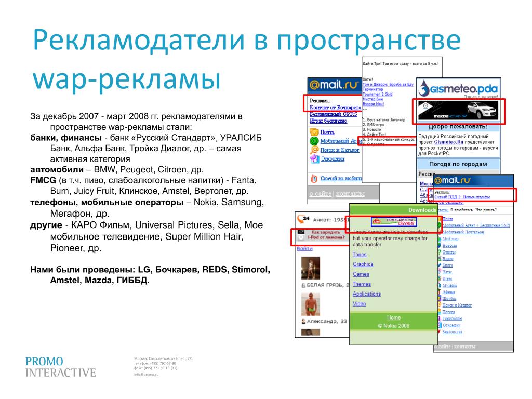Screen dimensions: 532x399
Task: Open the Погода link in mail.ru list
Action: (x=448, y=312)
